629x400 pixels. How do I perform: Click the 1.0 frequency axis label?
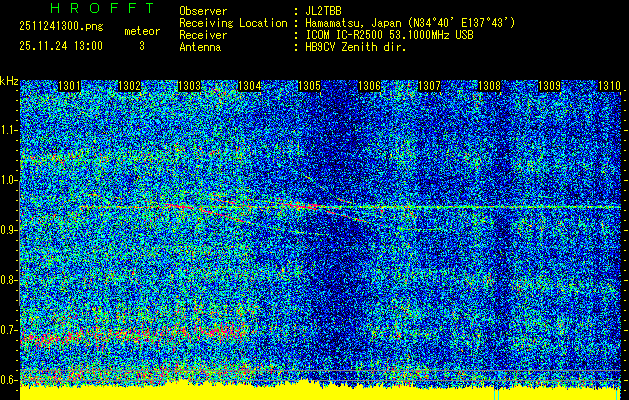point(9,180)
